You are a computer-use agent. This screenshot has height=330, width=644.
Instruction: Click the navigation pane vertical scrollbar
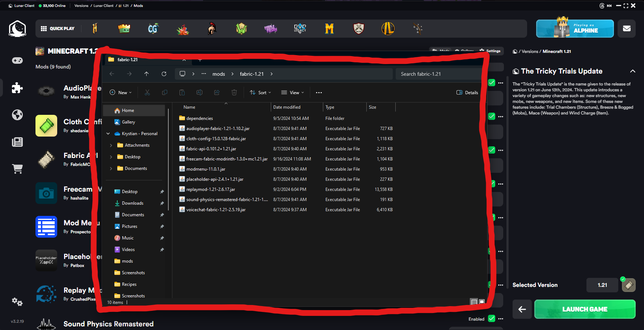tap(168, 159)
